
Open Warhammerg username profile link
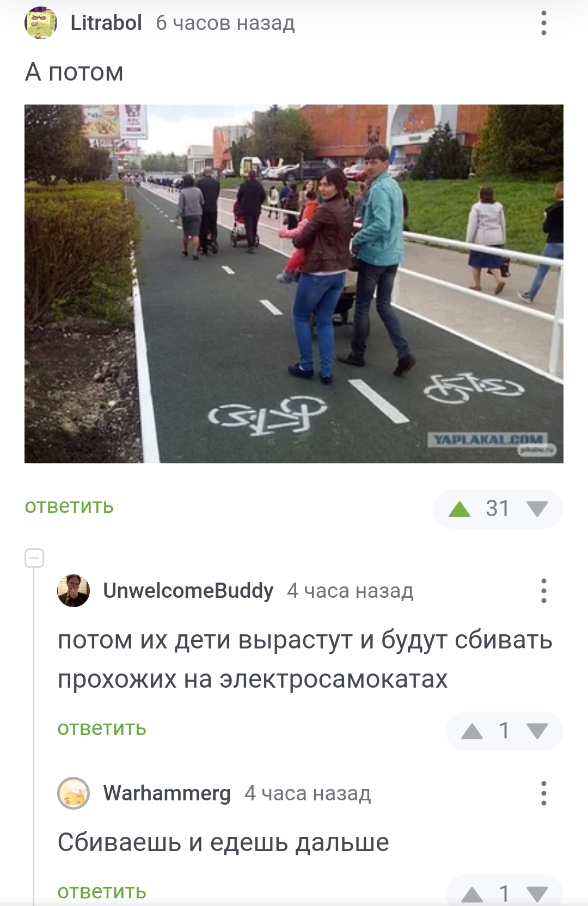(167, 793)
